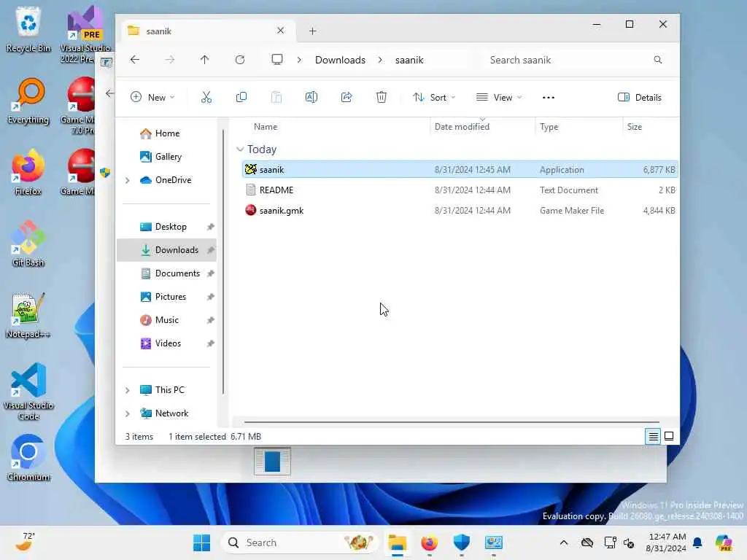747x560 pixels.
Task: Open the Recycle Bin desktop icon
Action: [x=28, y=29]
